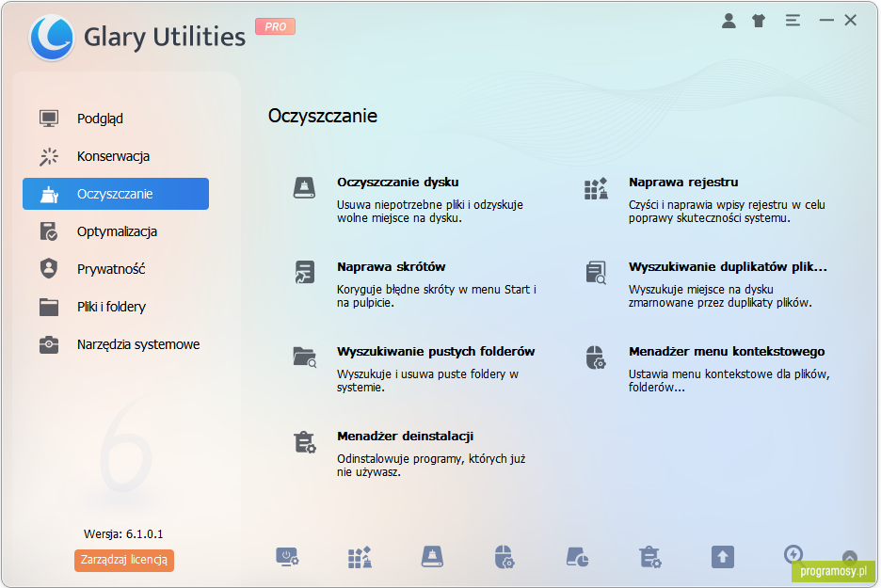Click the Zarządzaj licencją button
The width and height of the screenshot is (881, 588).
pos(124,560)
